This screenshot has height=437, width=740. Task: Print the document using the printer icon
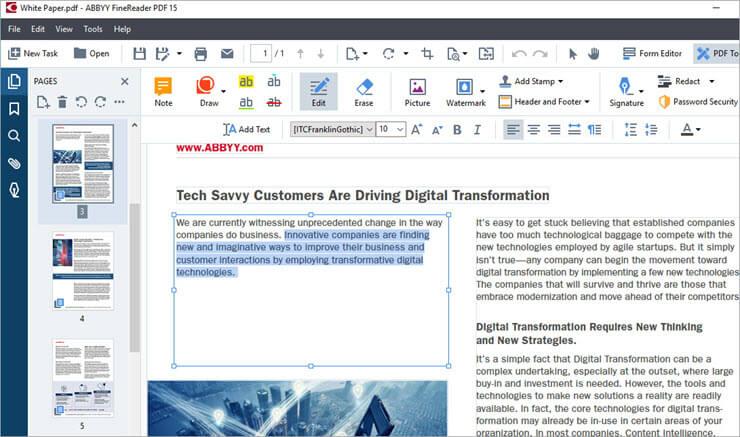point(201,54)
